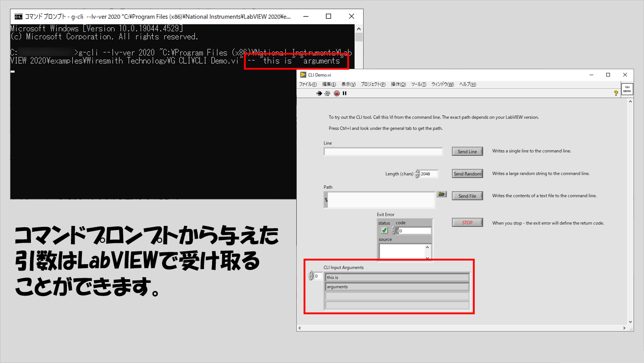Click the CLI Input Arguments index field

[318, 276]
